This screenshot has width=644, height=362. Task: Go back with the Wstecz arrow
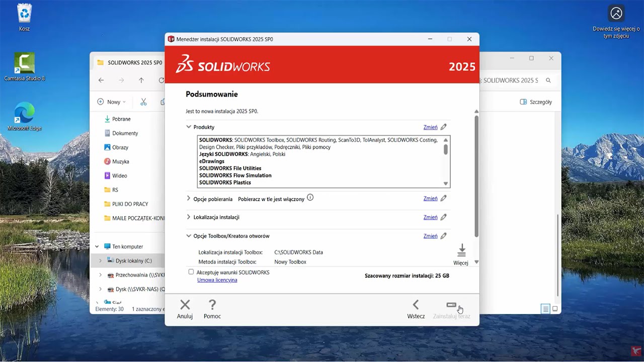416,304
